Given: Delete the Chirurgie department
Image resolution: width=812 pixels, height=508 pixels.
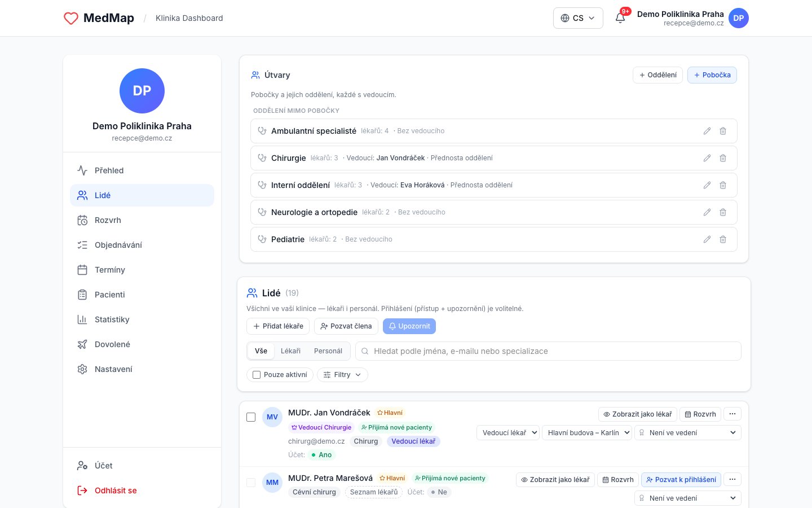Looking at the screenshot, I should tap(723, 158).
